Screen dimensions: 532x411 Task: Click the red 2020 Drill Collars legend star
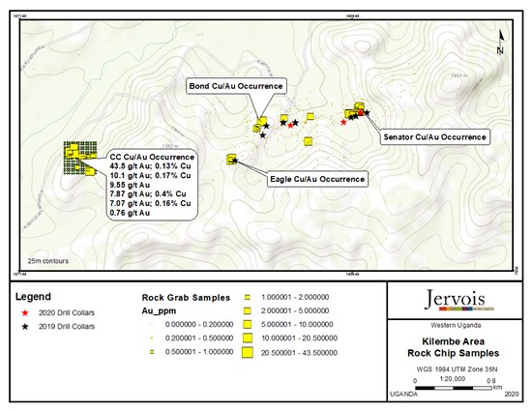[25, 313]
